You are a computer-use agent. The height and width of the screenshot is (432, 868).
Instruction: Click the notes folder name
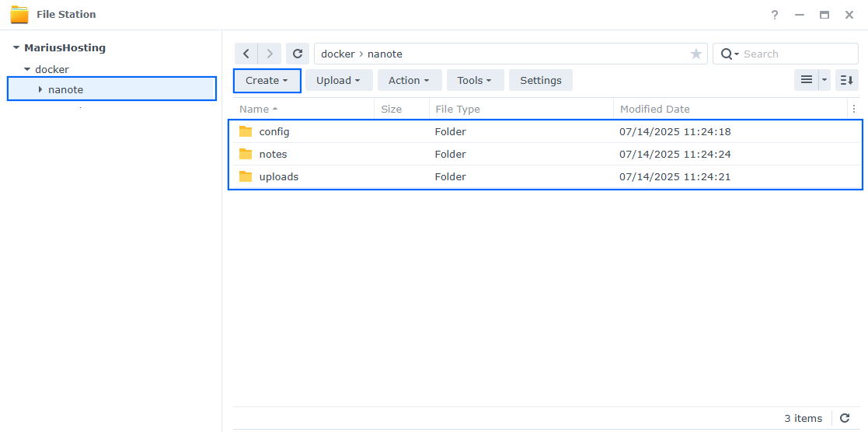pyautogui.click(x=273, y=154)
